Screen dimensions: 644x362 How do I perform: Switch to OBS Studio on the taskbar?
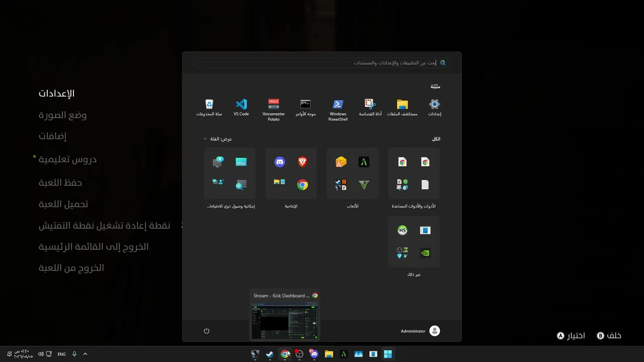click(x=299, y=354)
